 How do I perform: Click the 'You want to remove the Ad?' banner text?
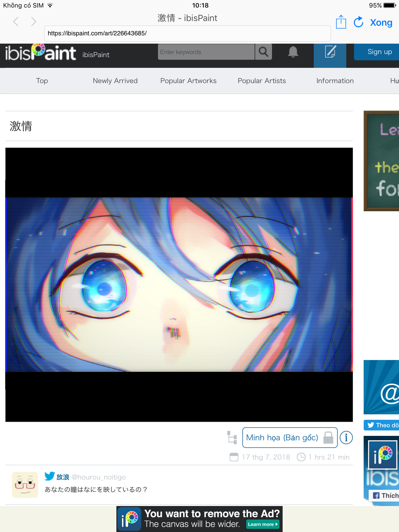[x=212, y=514]
